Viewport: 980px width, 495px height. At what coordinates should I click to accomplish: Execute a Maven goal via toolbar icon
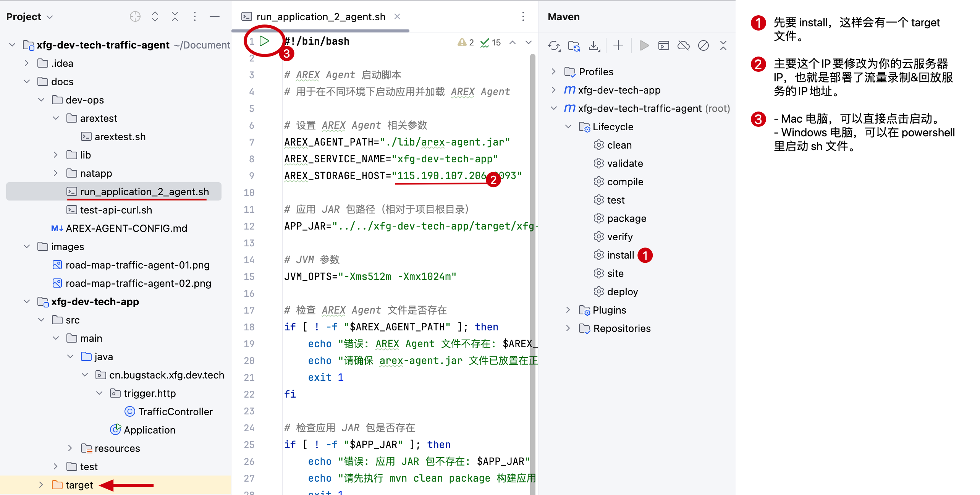[x=663, y=45]
